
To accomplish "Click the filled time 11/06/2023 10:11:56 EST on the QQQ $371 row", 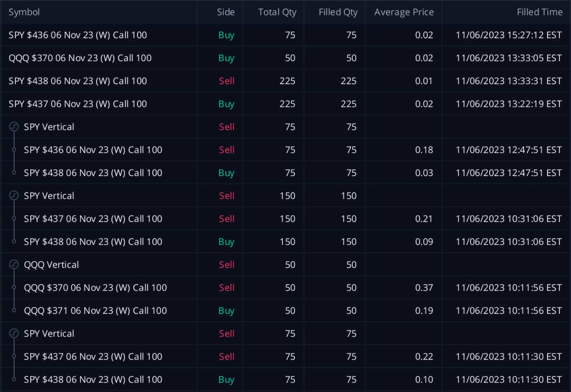I will [x=509, y=311].
